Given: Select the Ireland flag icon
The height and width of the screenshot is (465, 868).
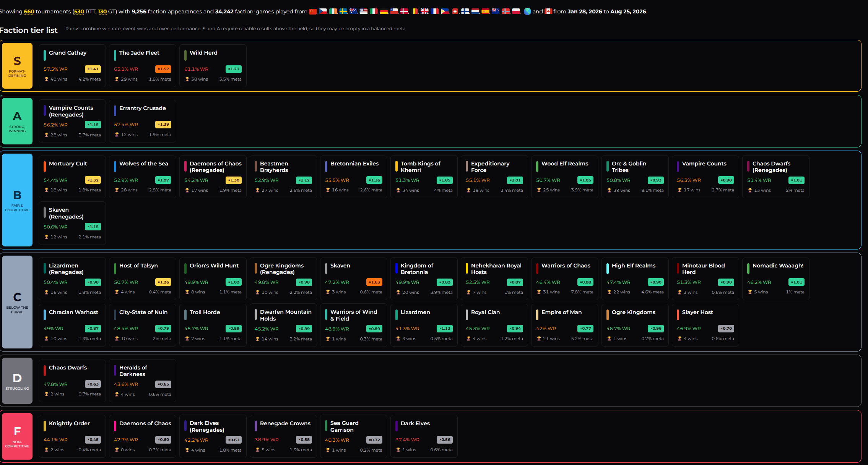Looking at the screenshot, I should point(333,11).
